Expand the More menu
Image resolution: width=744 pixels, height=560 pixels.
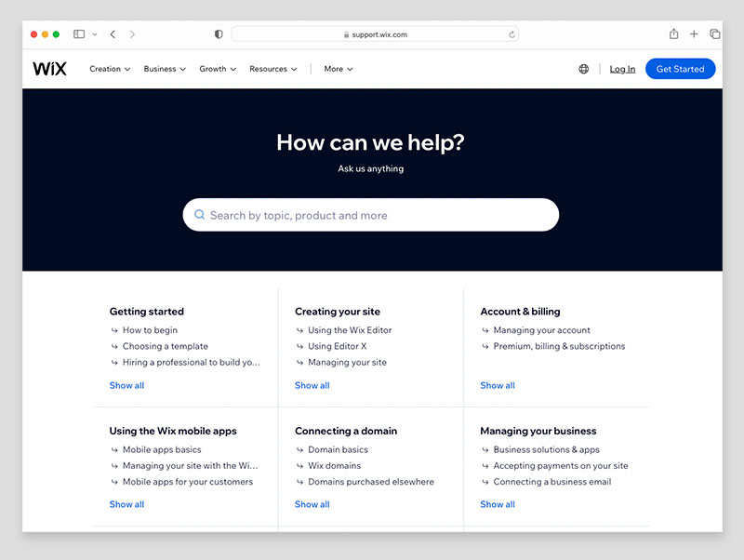pyautogui.click(x=339, y=69)
